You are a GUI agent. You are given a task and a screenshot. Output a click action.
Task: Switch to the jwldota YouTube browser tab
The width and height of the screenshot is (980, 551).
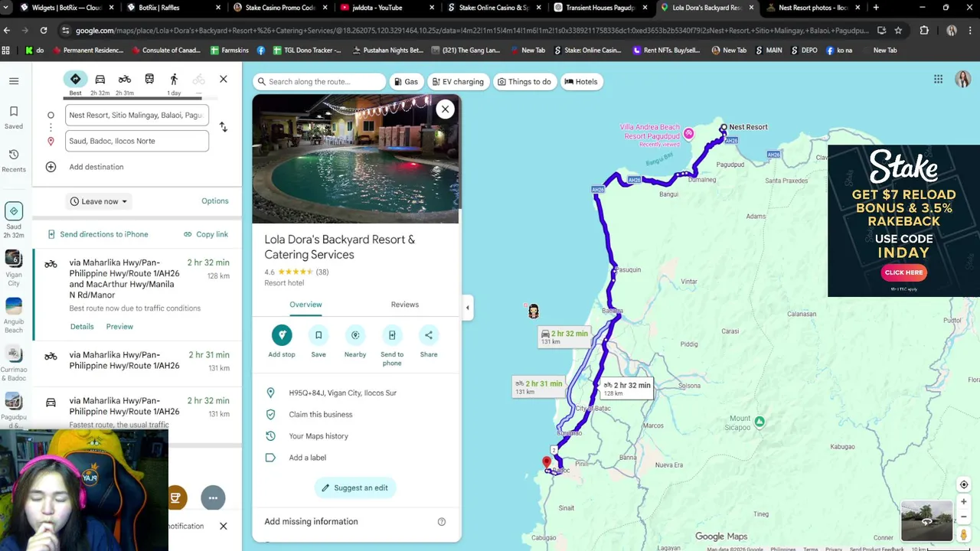coord(377,8)
